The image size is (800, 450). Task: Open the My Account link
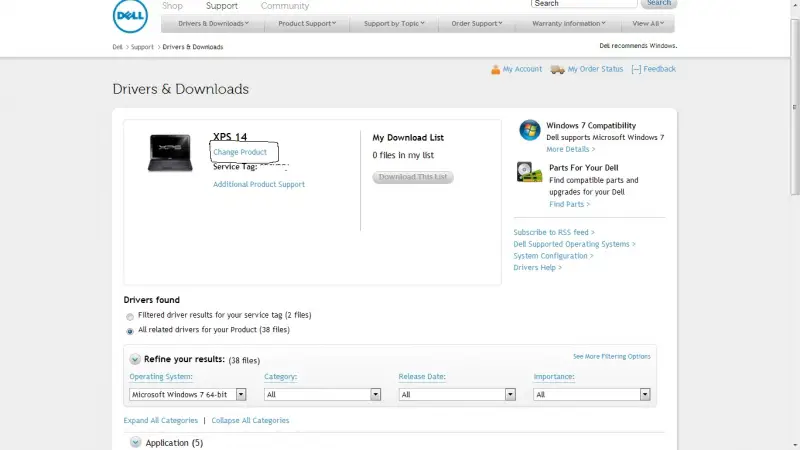522,69
